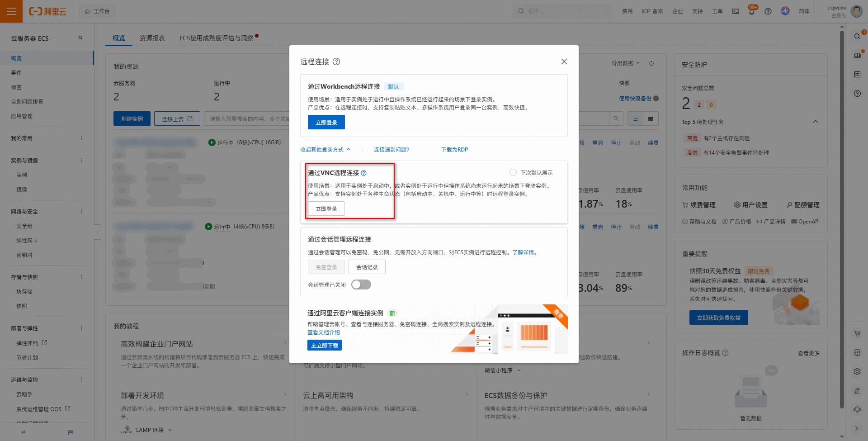868x441 pixels.
Task: Click the 迁移上云 button
Action: point(177,119)
